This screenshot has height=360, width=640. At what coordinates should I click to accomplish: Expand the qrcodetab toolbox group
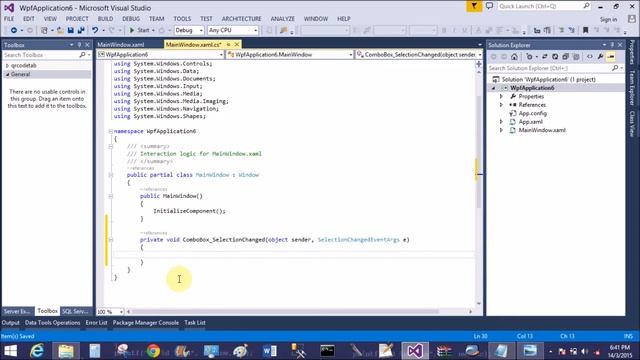[x=7, y=66]
